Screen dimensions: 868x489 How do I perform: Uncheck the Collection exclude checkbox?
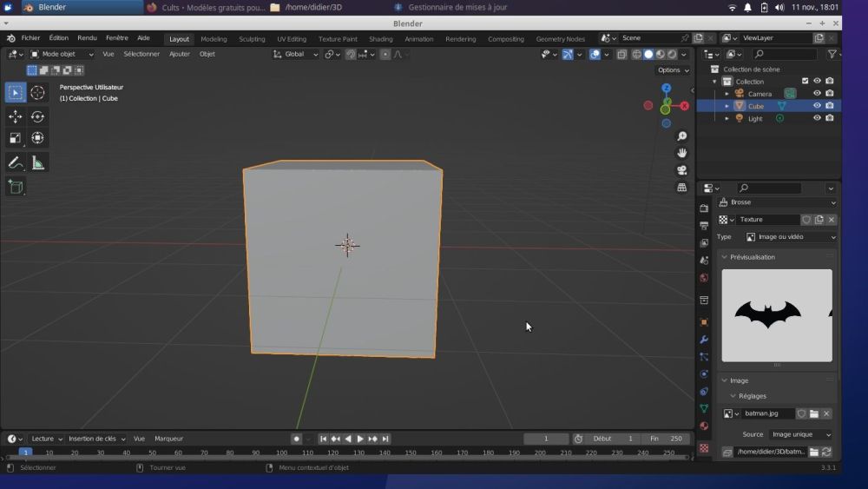tap(805, 82)
